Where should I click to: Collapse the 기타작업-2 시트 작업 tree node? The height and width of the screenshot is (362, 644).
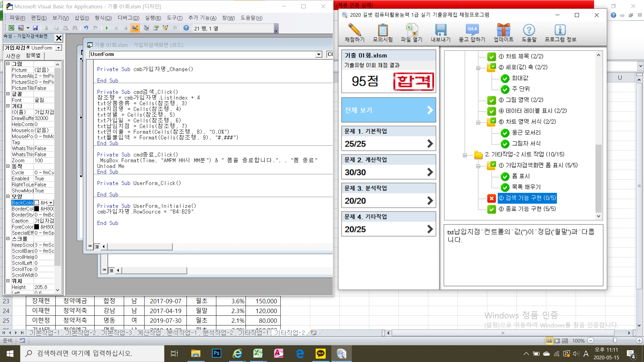465,155
